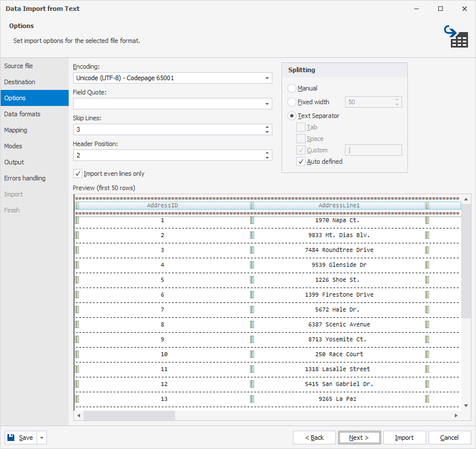
Task: Click the Back button
Action: click(314, 438)
